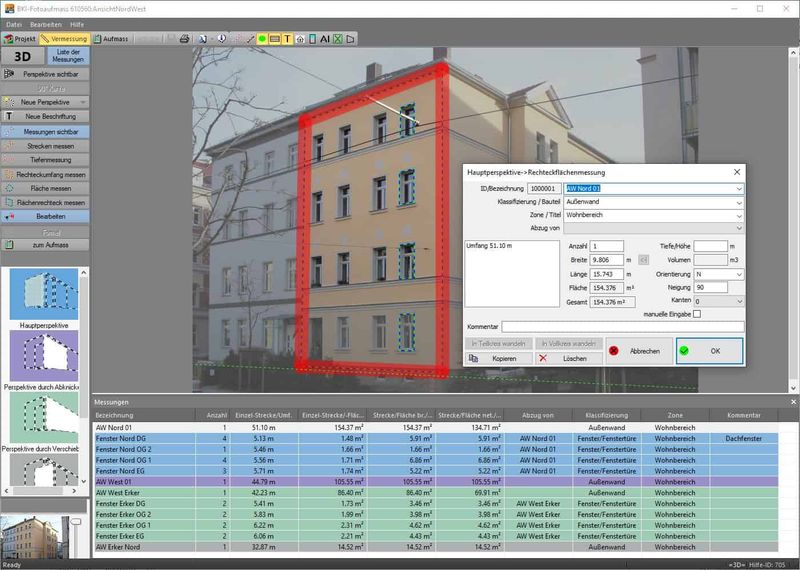Toggle Messungen sichtbar in the side panel
The height and width of the screenshot is (570, 800).
(46, 132)
